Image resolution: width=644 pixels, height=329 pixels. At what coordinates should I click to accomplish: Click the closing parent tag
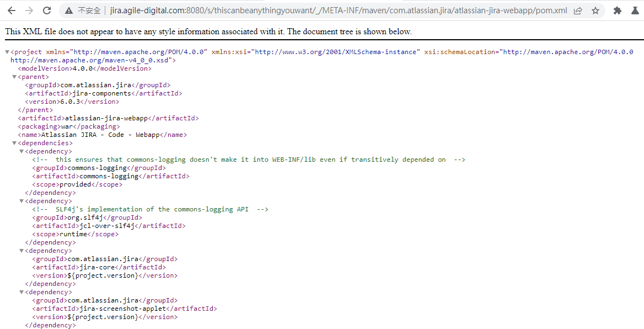coord(35,110)
